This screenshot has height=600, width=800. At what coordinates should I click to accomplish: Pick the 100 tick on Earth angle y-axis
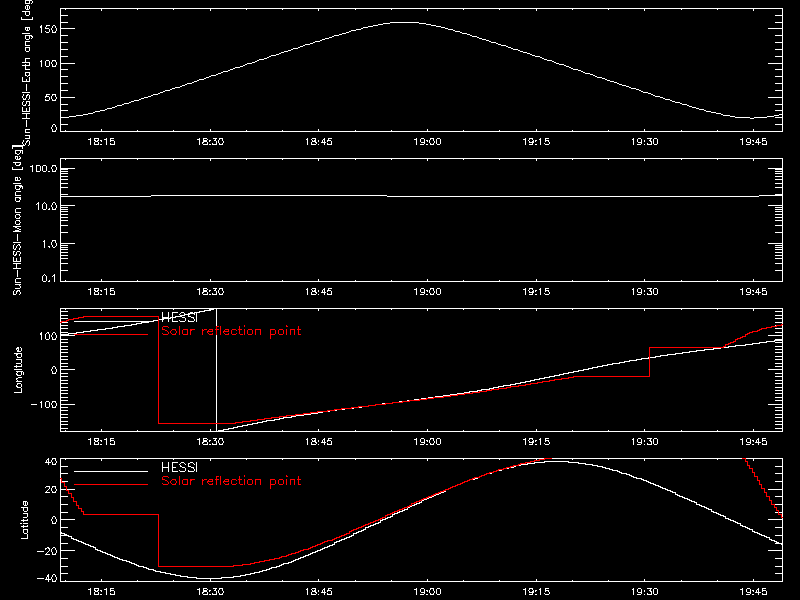[x=48, y=63]
